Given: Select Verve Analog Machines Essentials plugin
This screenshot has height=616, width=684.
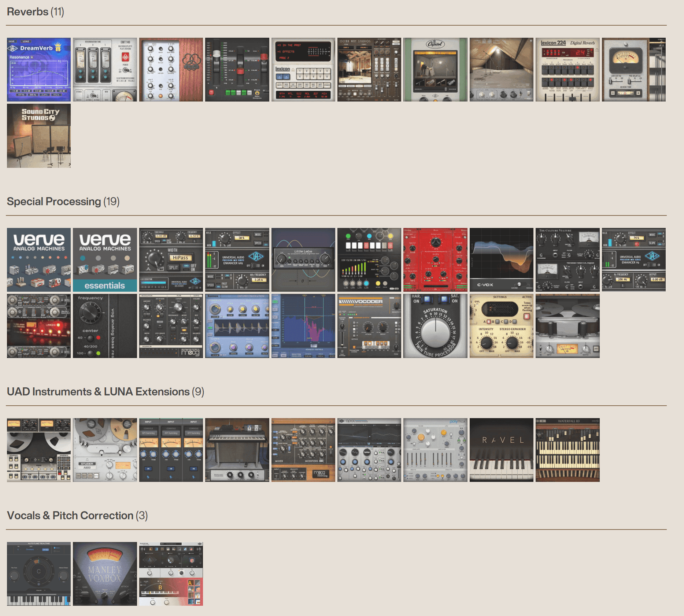Looking at the screenshot, I should pyautogui.click(x=105, y=260).
